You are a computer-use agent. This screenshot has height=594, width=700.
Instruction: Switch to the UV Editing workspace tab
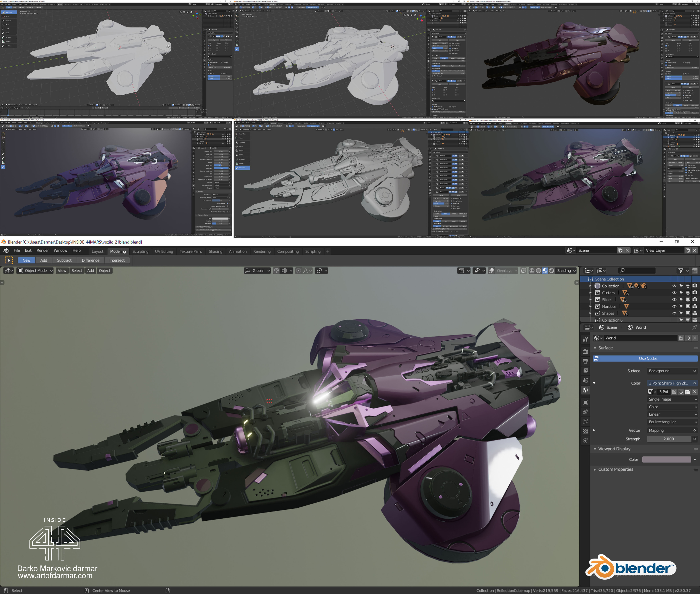tap(164, 252)
